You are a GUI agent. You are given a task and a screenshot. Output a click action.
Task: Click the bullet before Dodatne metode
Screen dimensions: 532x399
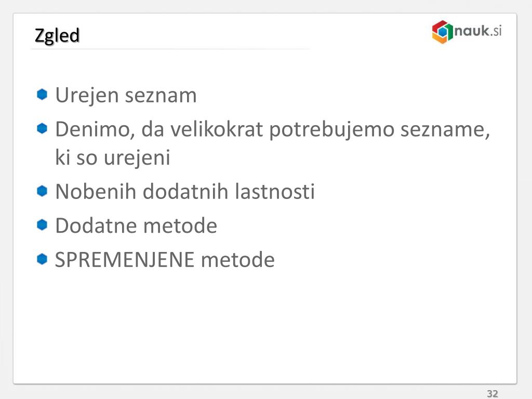(42, 224)
